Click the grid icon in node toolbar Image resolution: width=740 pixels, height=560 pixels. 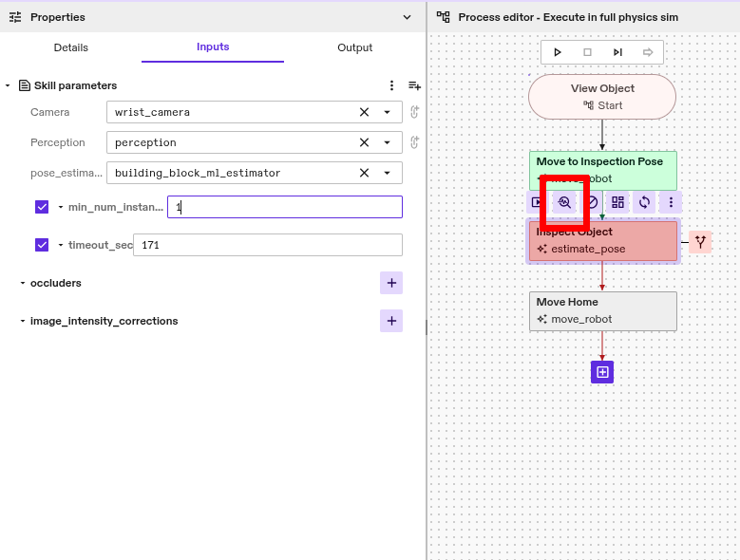pyautogui.click(x=618, y=202)
